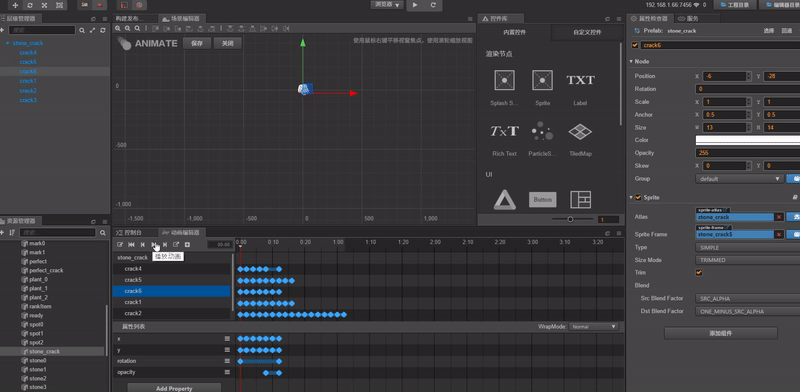The width and height of the screenshot is (800, 392).
Task: Click the Opacity 255 value field
Action: 747,153
